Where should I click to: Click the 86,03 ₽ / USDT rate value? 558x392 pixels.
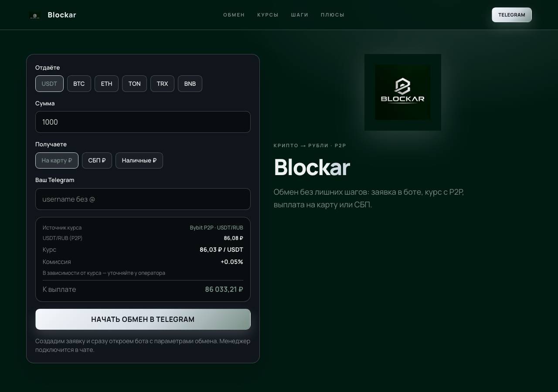(221, 250)
